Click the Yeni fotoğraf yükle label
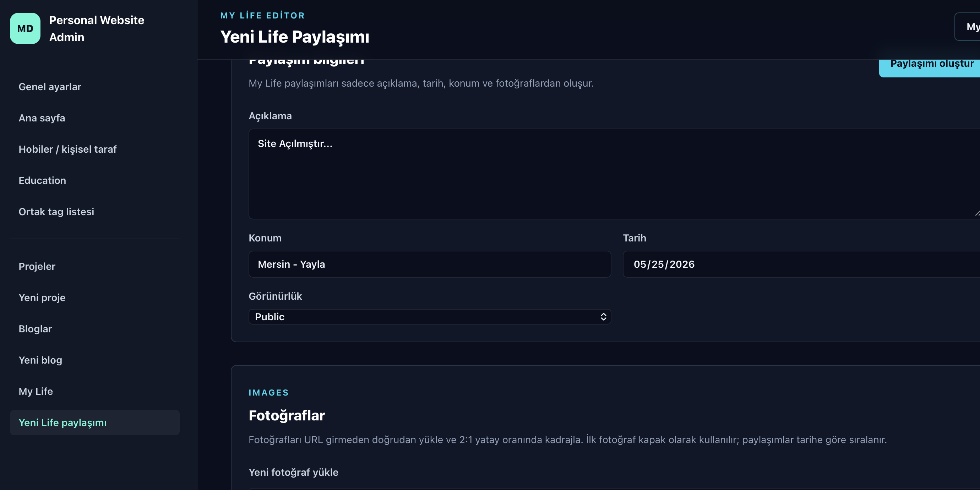 coord(293,472)
